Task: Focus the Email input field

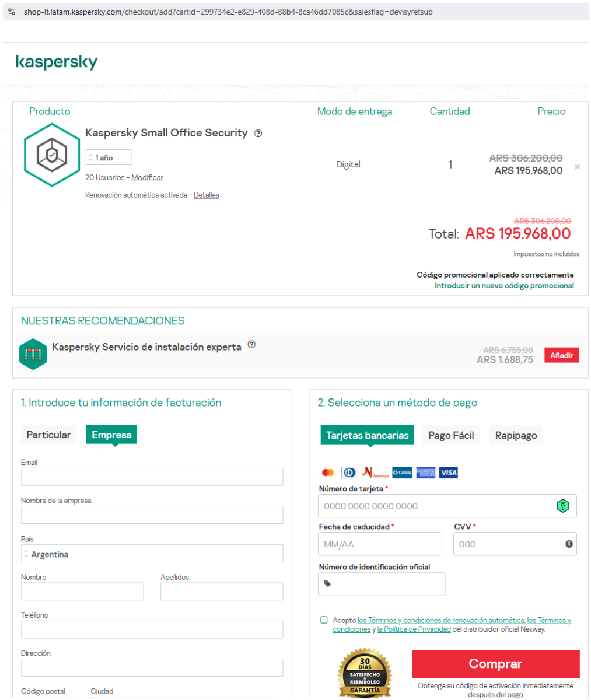Action: 152,477
